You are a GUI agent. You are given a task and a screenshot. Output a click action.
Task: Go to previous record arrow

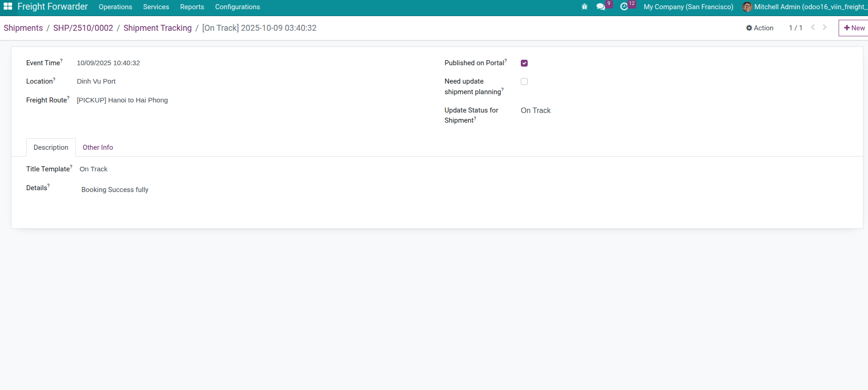(x=813, y=28)
